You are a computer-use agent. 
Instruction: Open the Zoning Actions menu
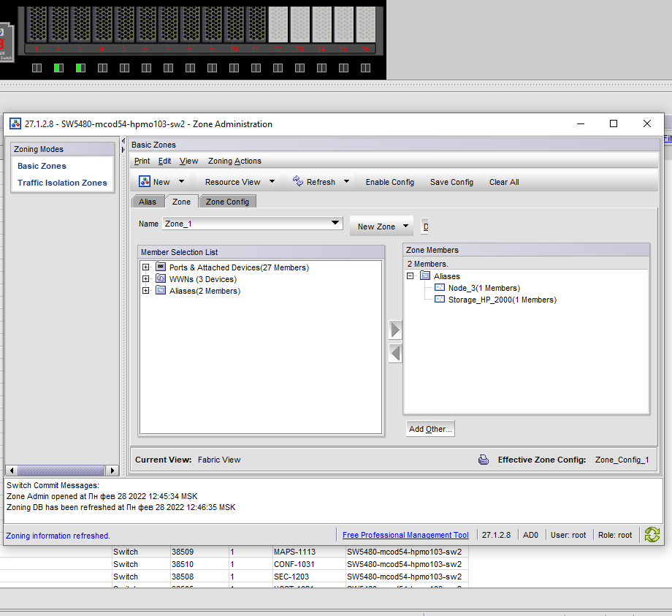coord(234,161)
